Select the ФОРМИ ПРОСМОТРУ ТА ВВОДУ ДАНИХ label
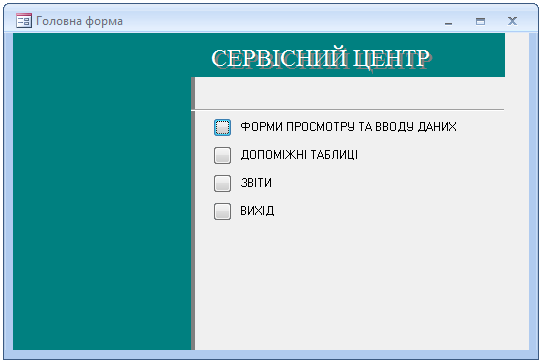Screen dimensions: 543x363 coord(348,127)
